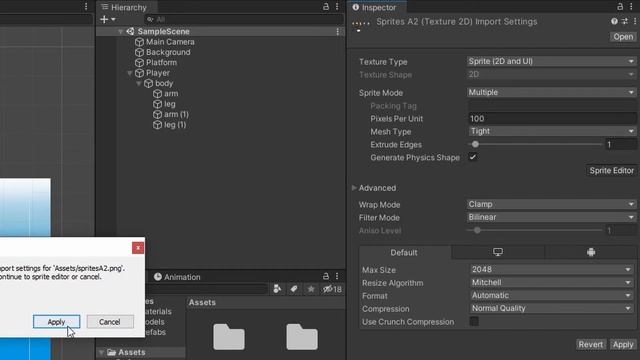Viewport: 640px width, 360px height.
Task: Click the Extrude Edges value field
Action: [620, 144]
